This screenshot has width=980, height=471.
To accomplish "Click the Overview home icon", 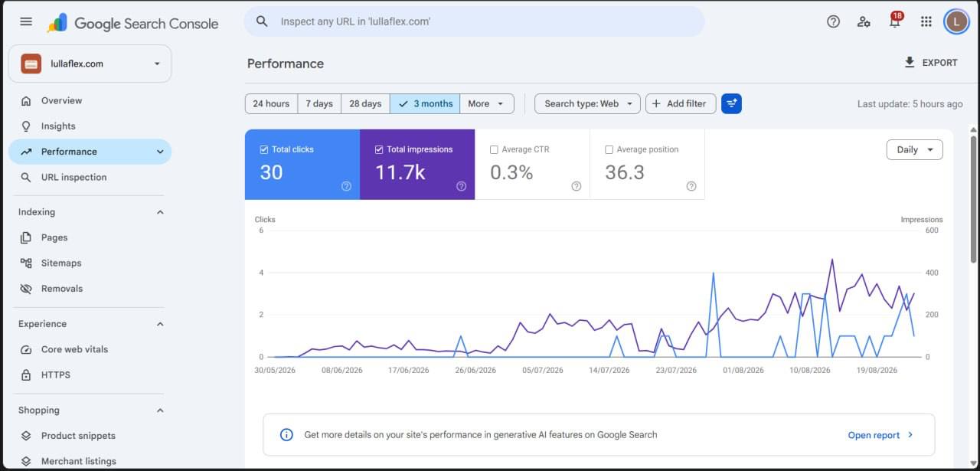I will point(26,100).
